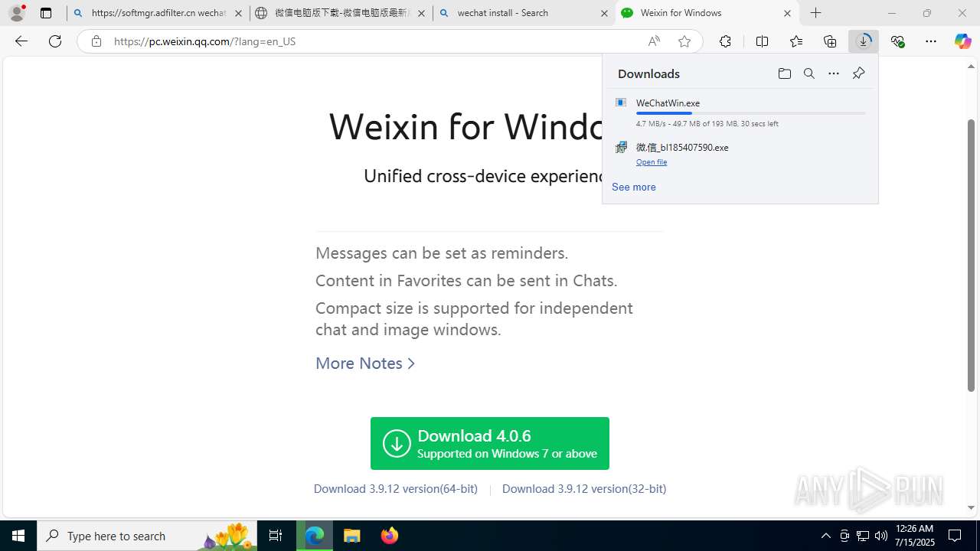Click the browser back arrow
Image resolution: width=980 pixels, height=551 pixels.
[21, 41]
